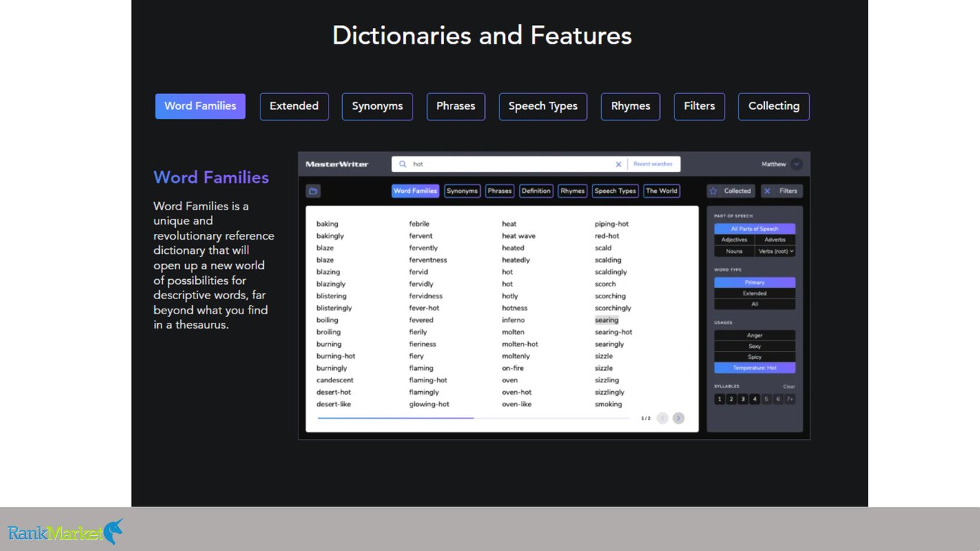Screen dimensions: 980x551
Task: Click the X icon beside Filters
Action: (x=767, y=191)
